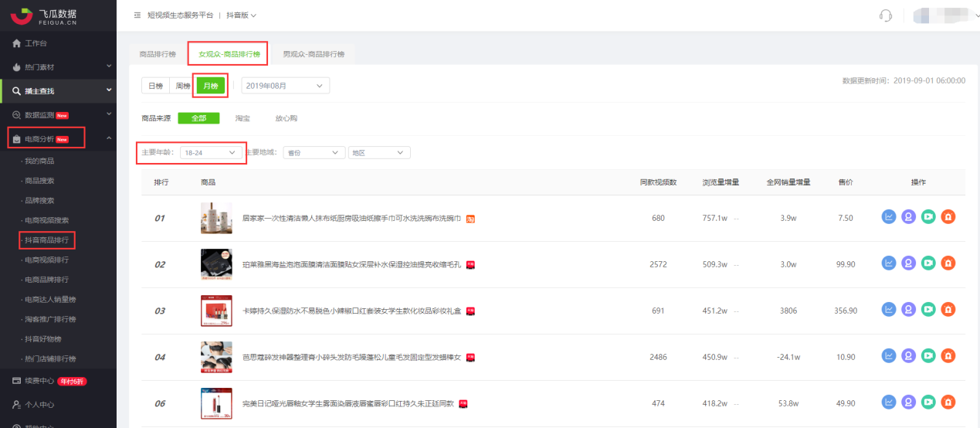Select 周榜 weekly ranking option
Image resolution: width=980 pixels, height=428 pixels.
[182, 86]
